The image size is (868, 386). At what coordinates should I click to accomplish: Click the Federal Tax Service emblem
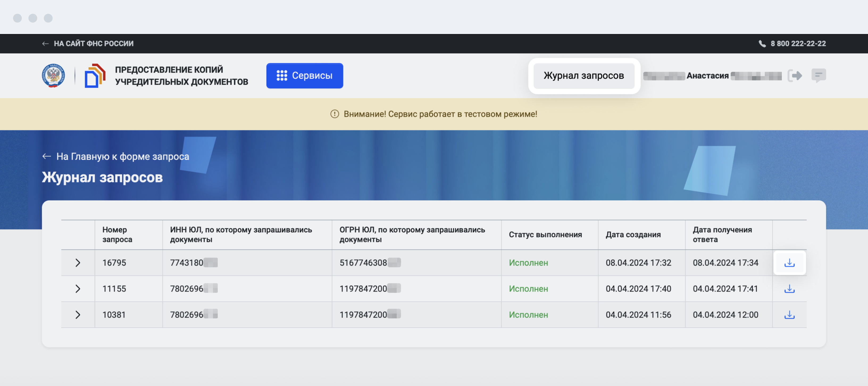point(53,75)
